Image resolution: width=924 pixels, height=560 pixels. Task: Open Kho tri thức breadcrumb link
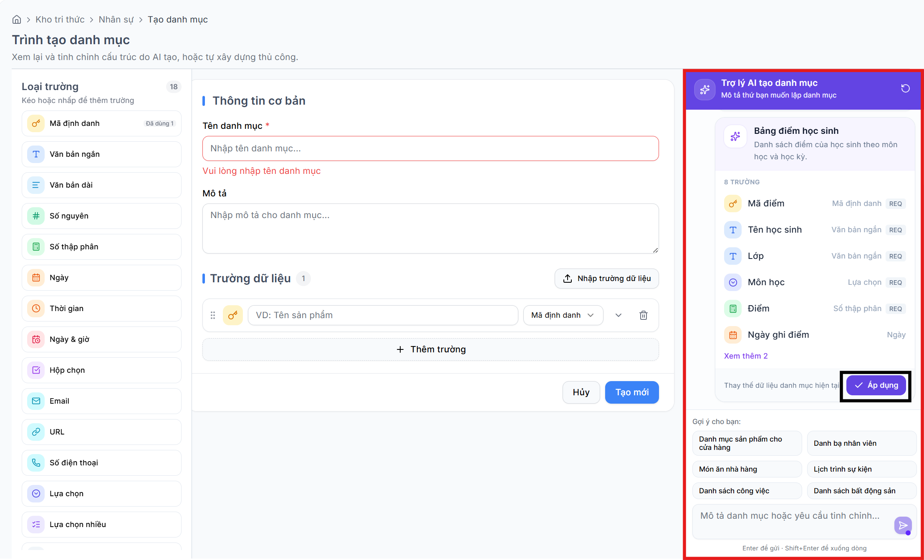[60, 20]
